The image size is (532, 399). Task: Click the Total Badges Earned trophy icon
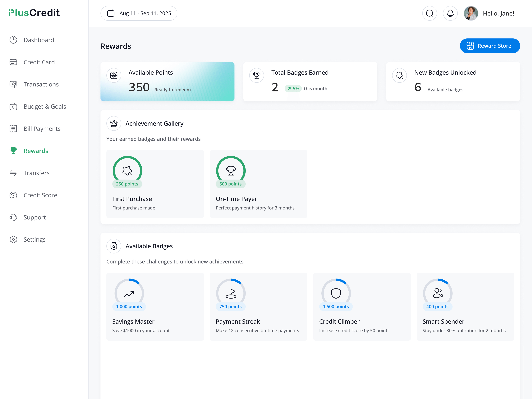(x=257, y=76)
